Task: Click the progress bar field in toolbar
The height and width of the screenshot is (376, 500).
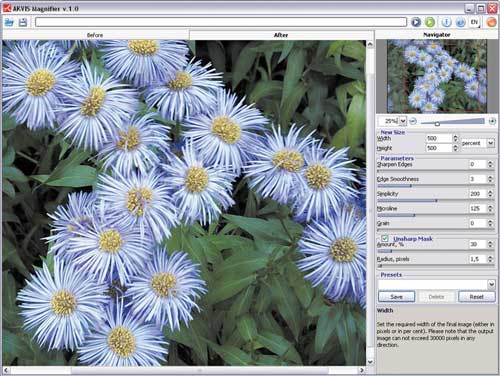Action: point(221,22)
